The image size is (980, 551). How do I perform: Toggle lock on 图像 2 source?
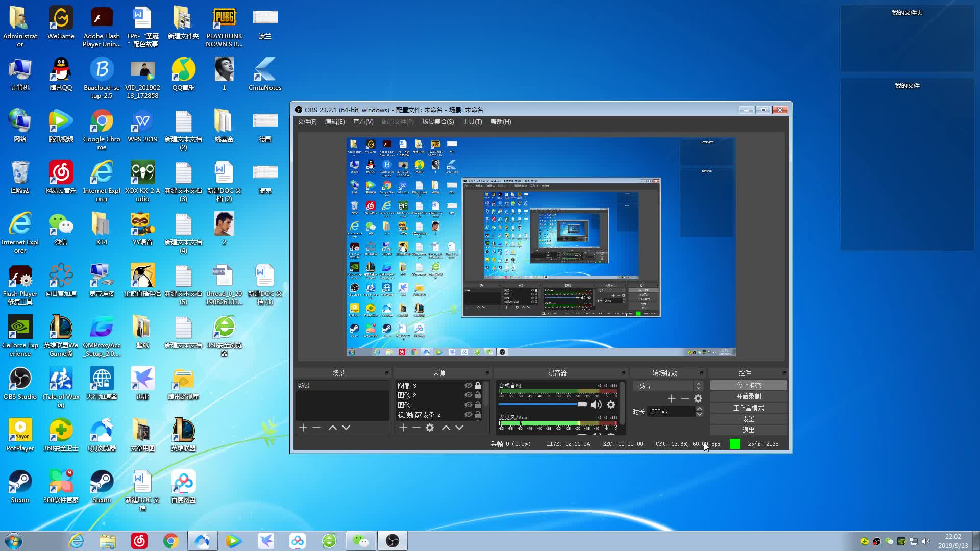click(478, 395)
